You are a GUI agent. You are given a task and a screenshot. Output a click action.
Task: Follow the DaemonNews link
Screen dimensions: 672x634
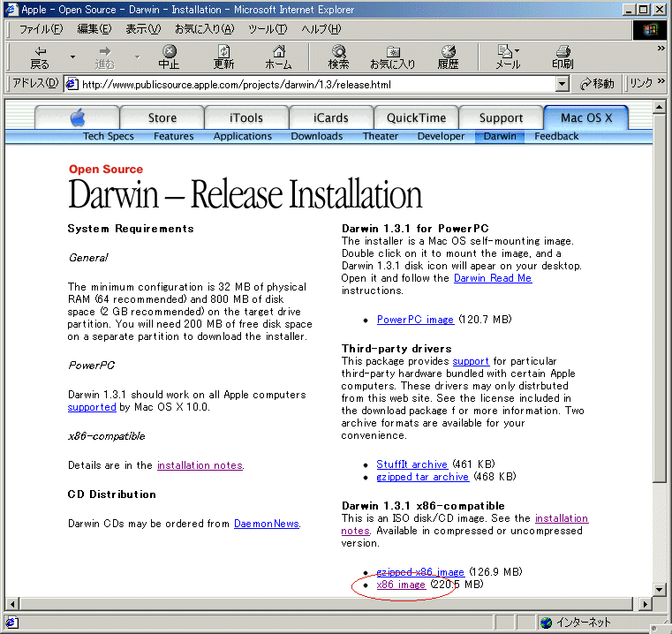[267, 524]
